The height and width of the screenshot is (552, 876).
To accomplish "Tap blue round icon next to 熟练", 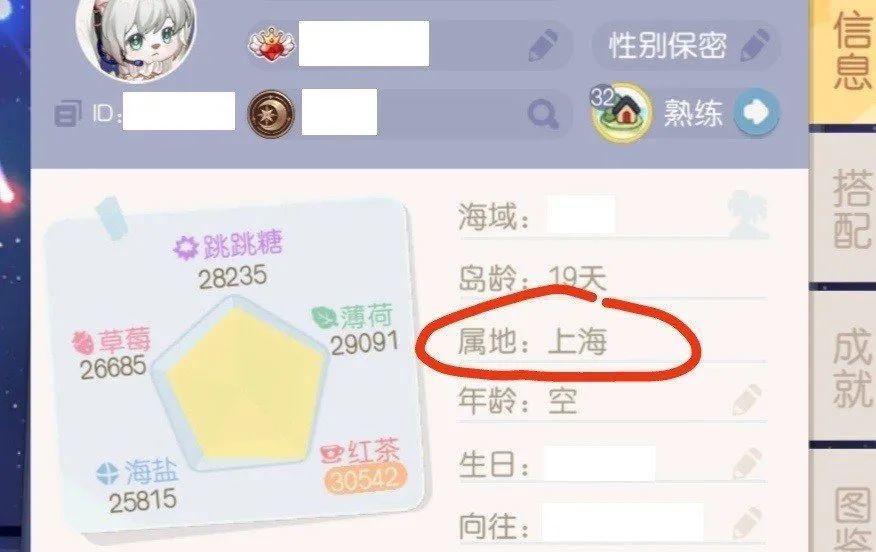I will pos(756,112).
